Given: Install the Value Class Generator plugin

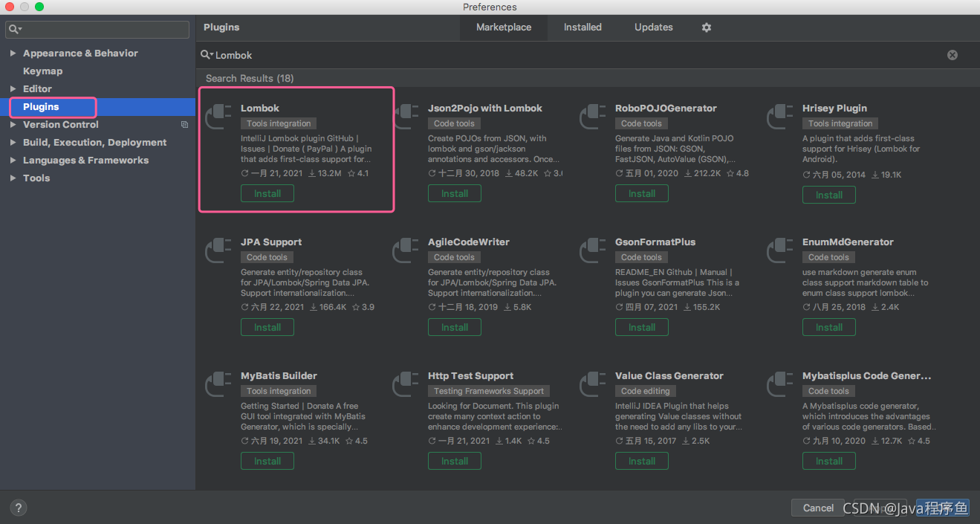Looking at the screenshot, I should pos(642,462).
